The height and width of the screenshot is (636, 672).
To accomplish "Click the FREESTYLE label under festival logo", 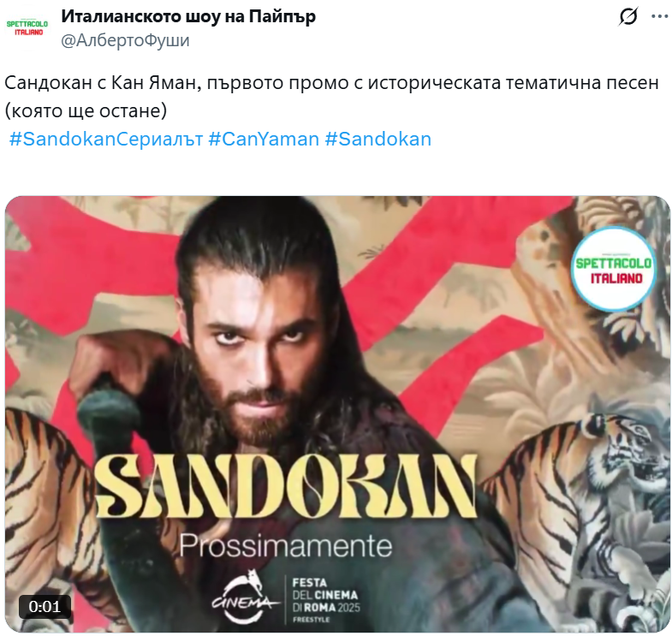I will [x=311, y=620].
